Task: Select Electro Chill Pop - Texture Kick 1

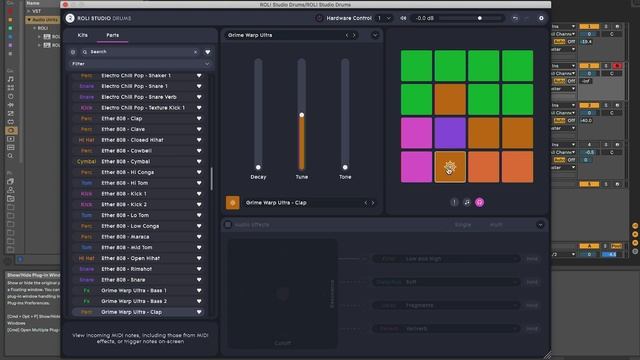Action: (139, 108)
